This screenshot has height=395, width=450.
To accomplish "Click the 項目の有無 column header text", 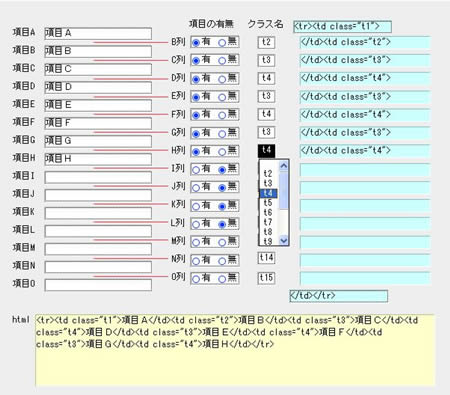I will 211,24.
